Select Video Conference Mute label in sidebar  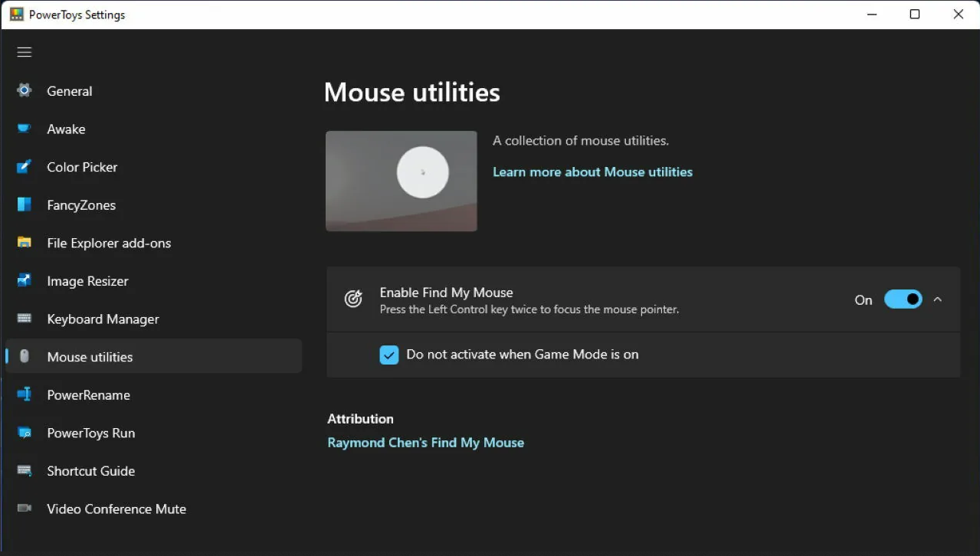click(116, 509)
